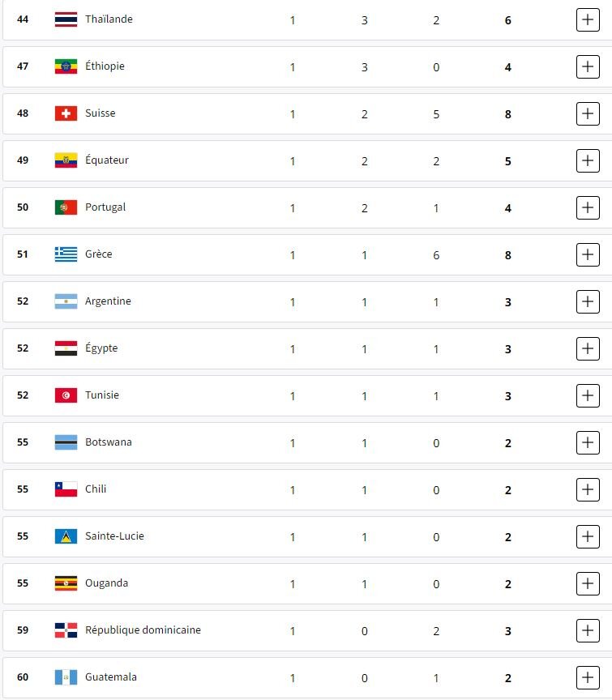Select the Suisse flag icon
The width and height of the screenshot is (612, 700).
pyautogui.click(x=66, y=113)
